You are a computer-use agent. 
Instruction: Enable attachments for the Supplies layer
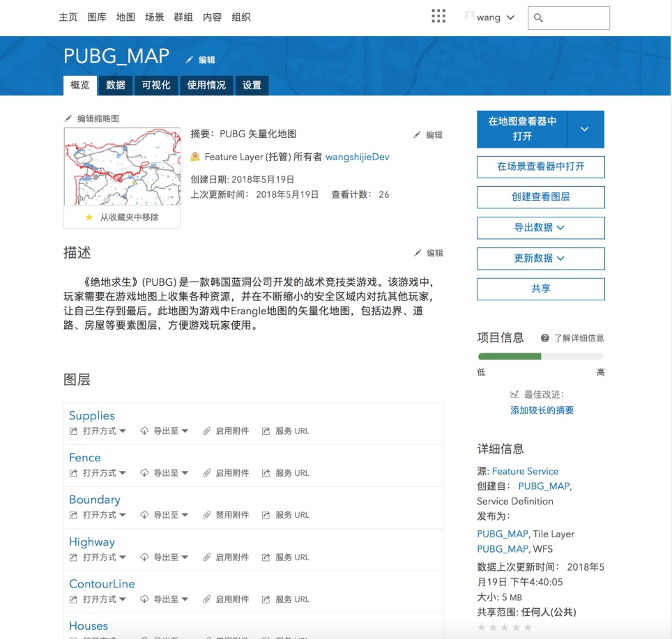pyautogui.click(x=232, y=431)
